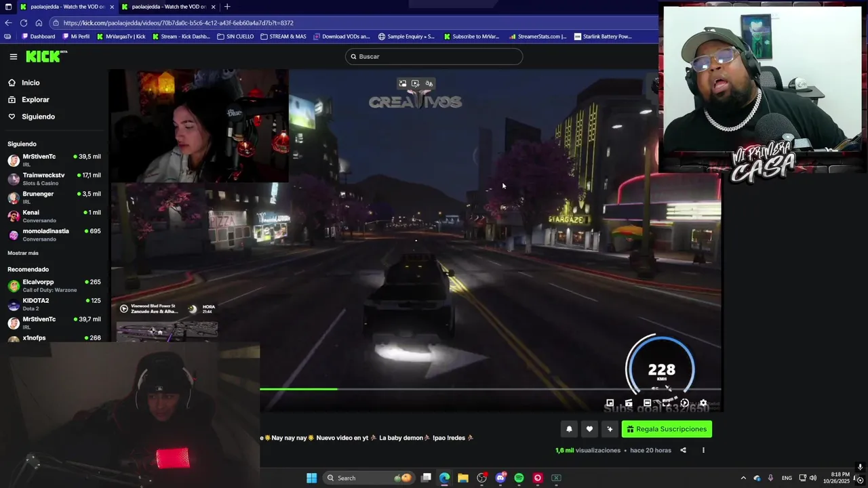
Task: Open the MrStivenTc channel under Siguiendo
Action: pyautogui.click(x=54, y=160)
